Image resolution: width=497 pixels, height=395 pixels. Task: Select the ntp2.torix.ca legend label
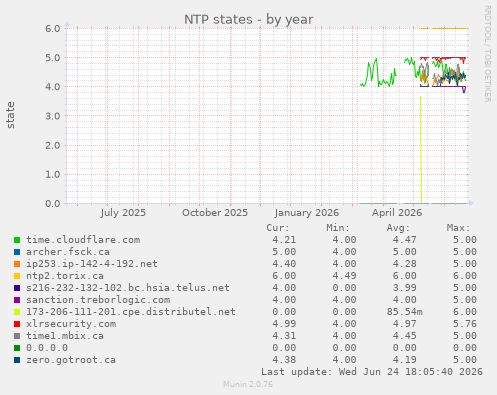pyautogui.click(x=65, y=276)
